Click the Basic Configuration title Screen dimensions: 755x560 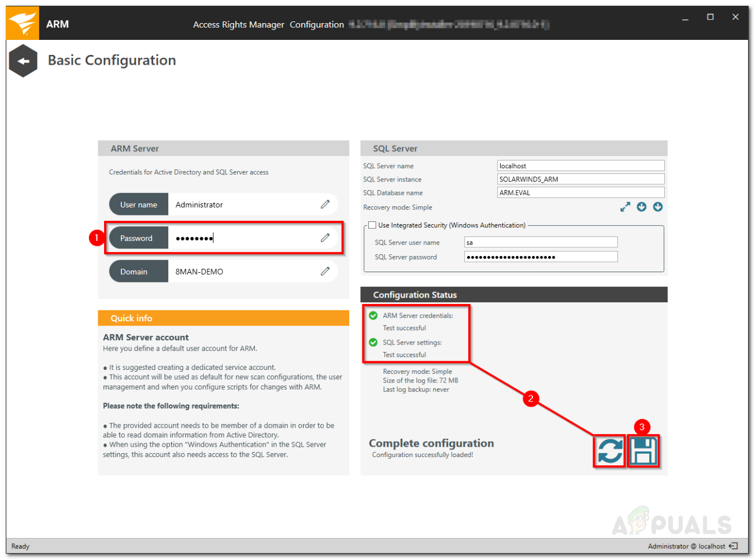coord(112,60)
